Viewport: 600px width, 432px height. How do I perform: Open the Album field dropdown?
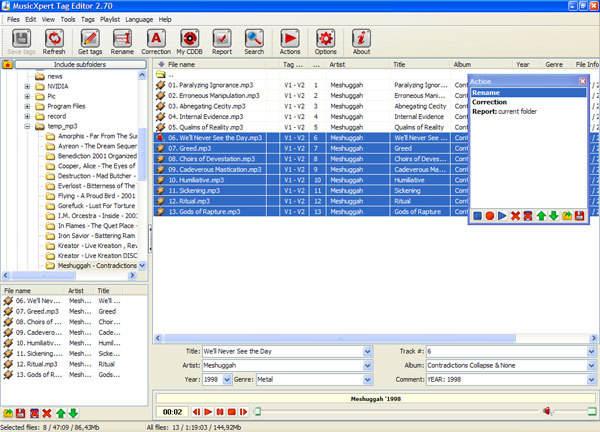tap(591, 365)
